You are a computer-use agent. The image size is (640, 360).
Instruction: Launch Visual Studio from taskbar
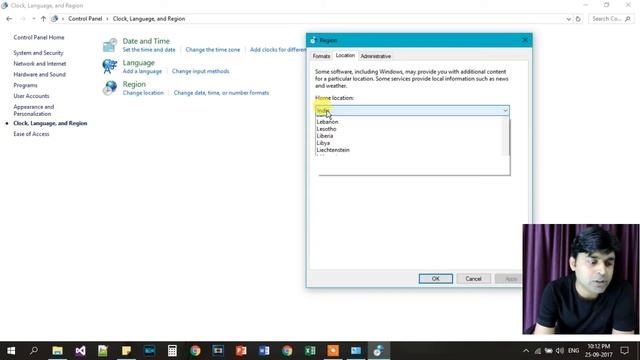pos(80,351)
